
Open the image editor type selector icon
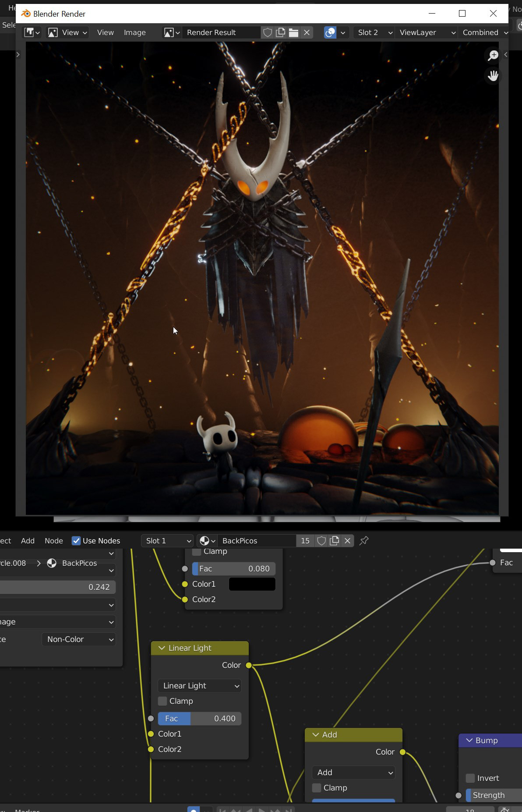coord(32,32)
